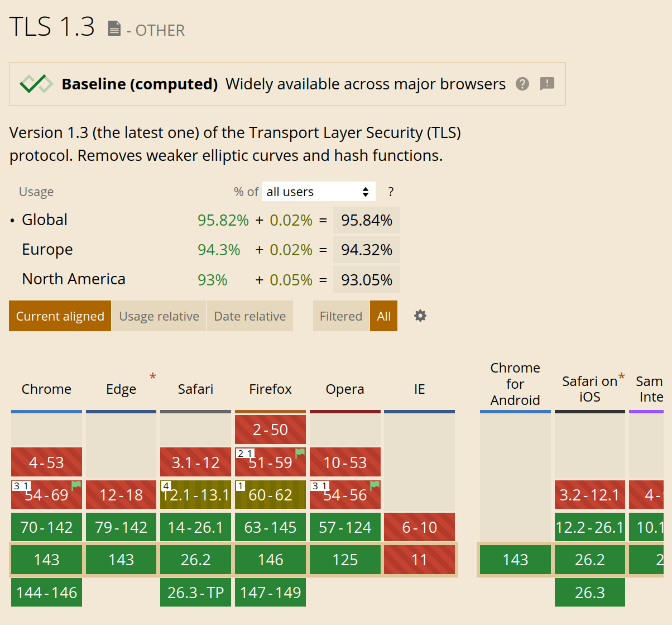Click the Chrome 143 support cell

(x=46, y=560)
